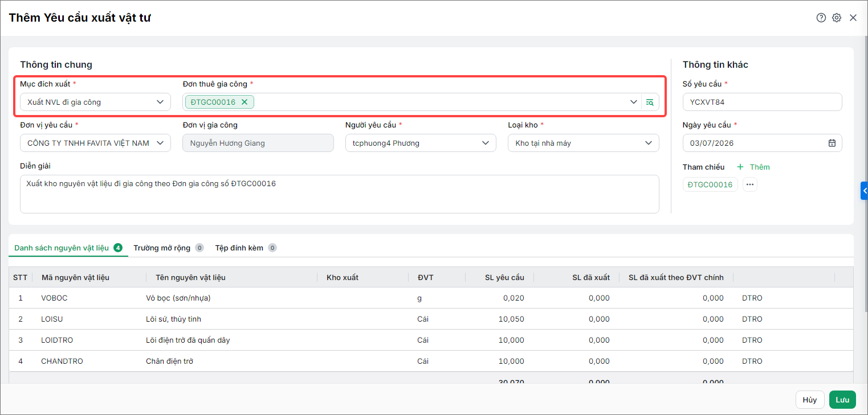Click the Diễn giải text area
Viewport: 868px width, 415px height.
point(340,194)
